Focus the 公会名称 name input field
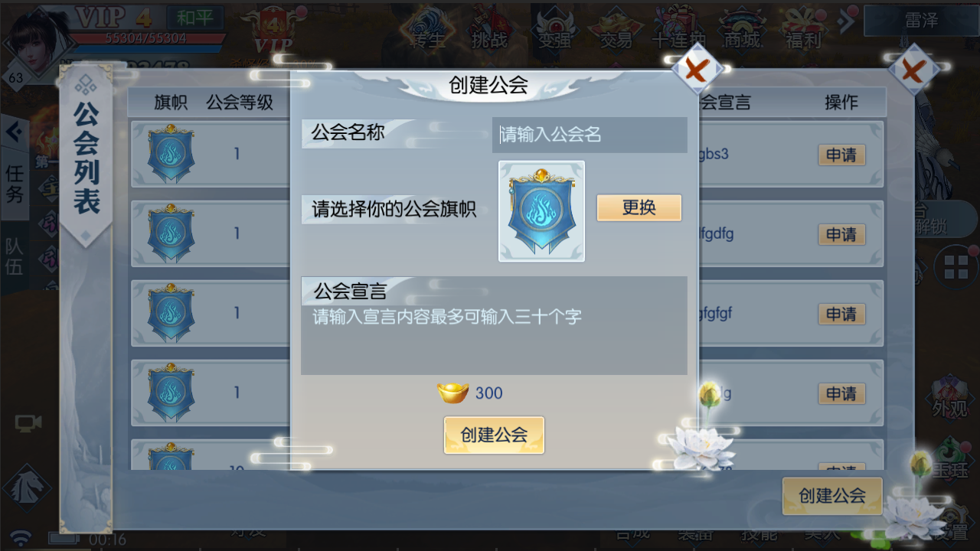Viewport: 980px width, 551px height. coord(590,135)
